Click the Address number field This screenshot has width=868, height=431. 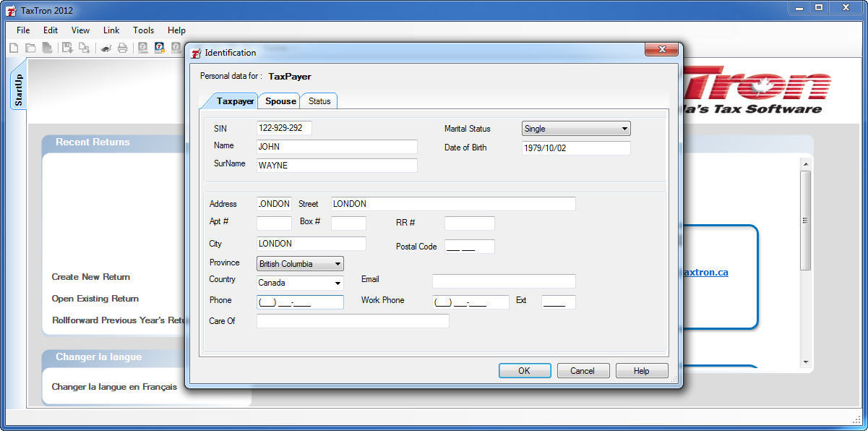coord(274,204)
